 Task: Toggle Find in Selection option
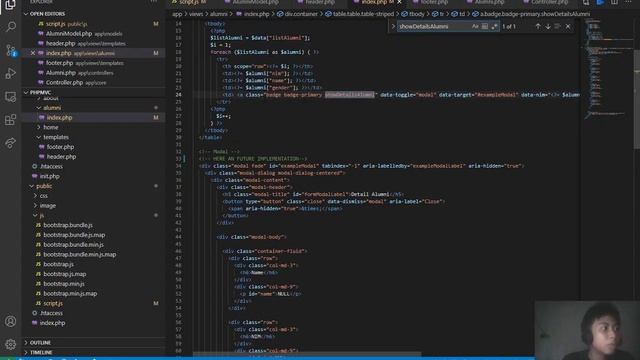coord(558,27)
